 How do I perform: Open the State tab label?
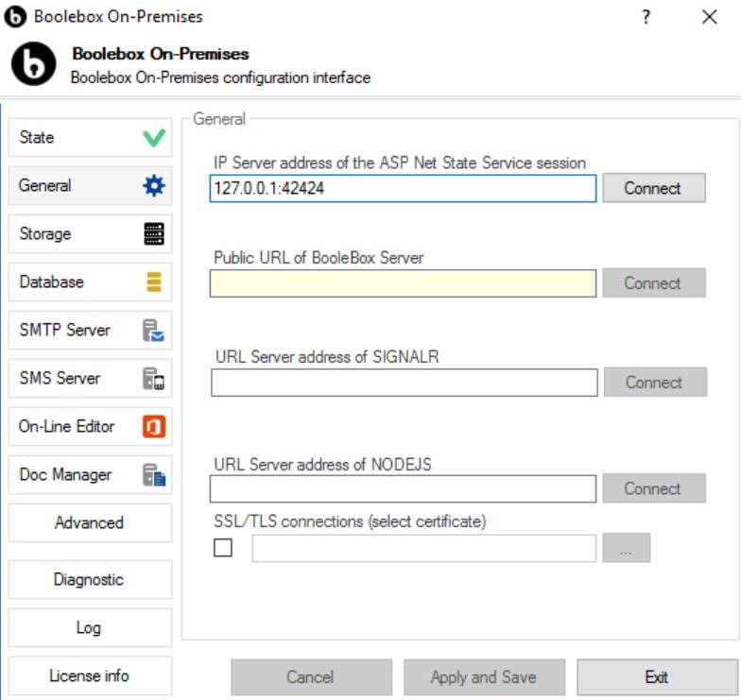[36, 138]
